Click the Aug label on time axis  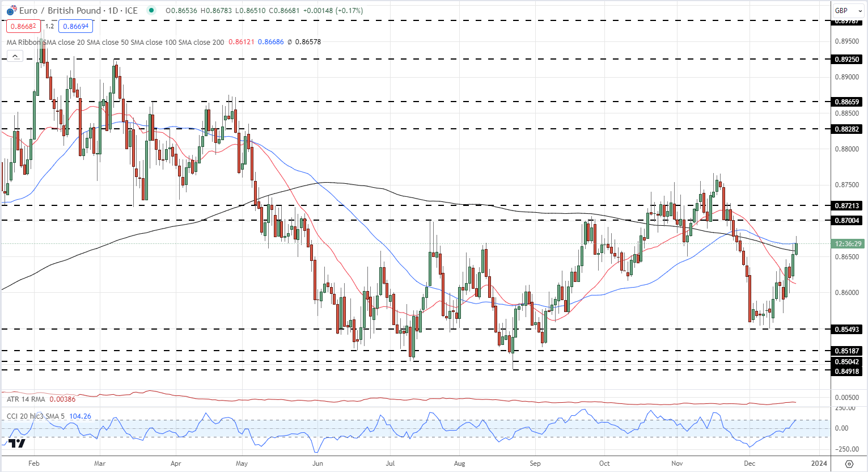tap(459, 463)
